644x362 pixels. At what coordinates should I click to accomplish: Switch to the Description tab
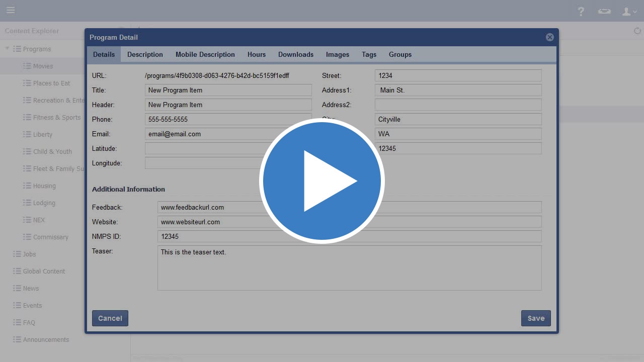(x=145, y=54)
